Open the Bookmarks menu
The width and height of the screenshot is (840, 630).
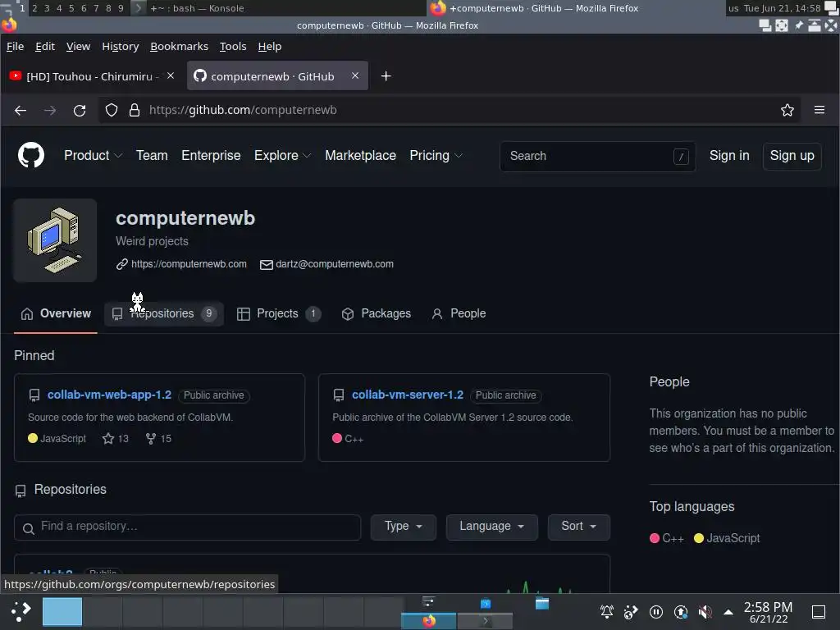[x=179, y=47]
